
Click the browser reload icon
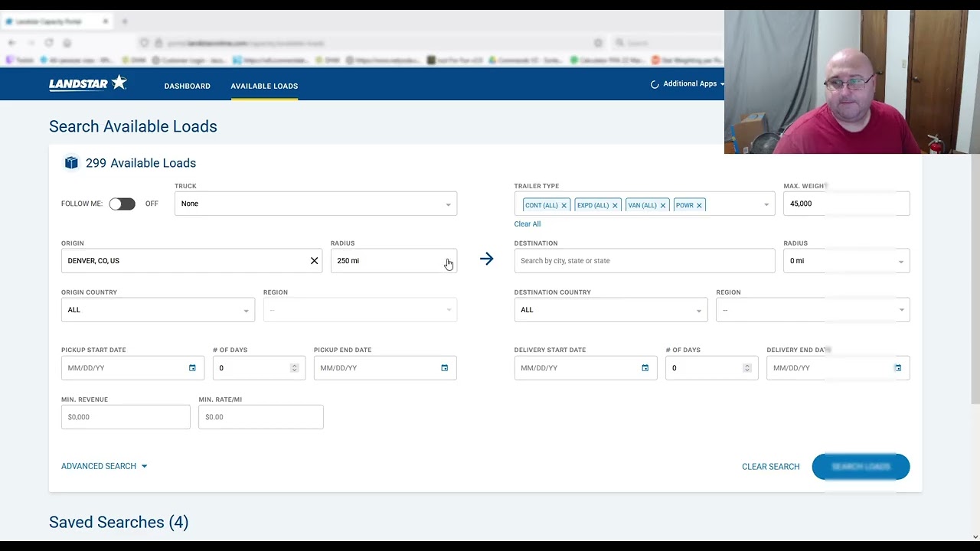point(49,43)
